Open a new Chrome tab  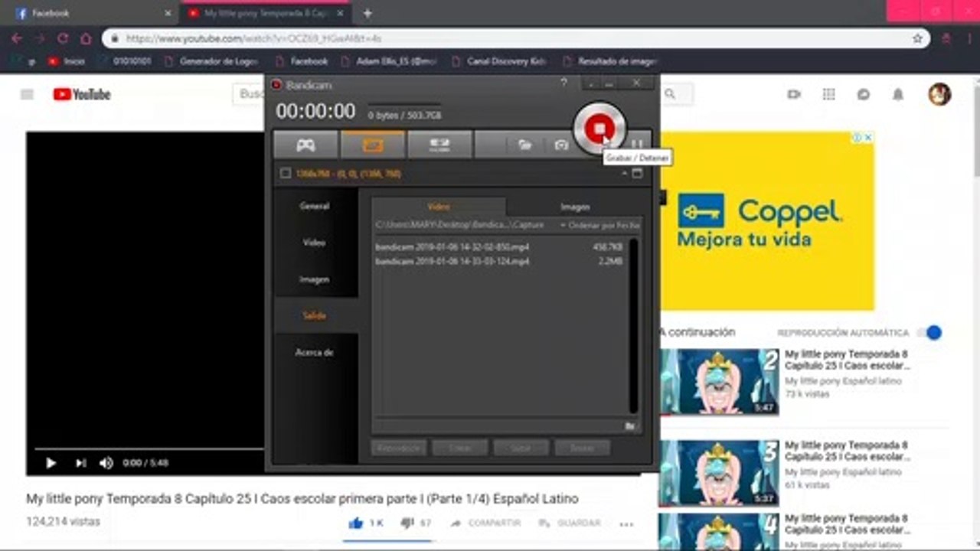(367, 13)
